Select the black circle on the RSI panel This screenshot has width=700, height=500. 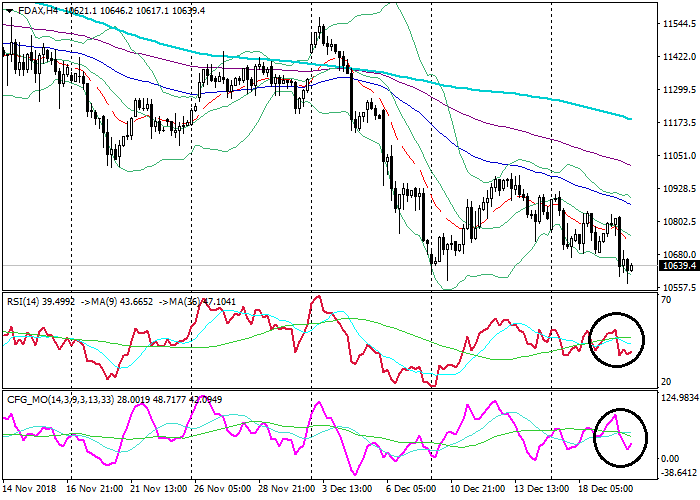click(617, 339)
